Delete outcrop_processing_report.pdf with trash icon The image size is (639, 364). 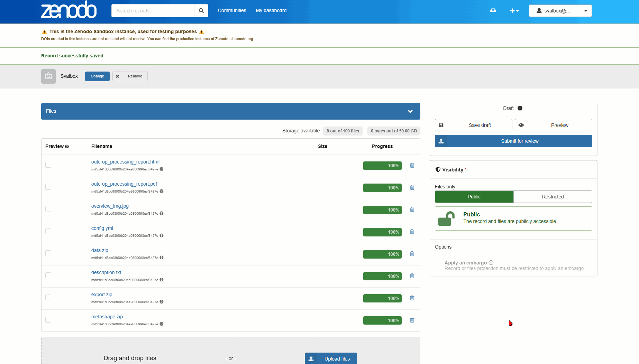(412, 187)
